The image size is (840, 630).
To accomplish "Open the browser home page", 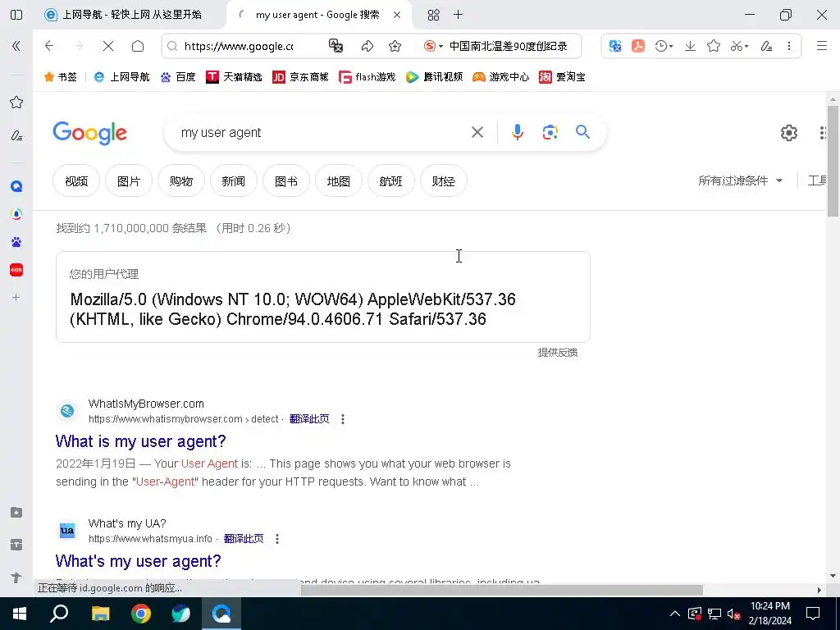I will click(x=138, y=46).
